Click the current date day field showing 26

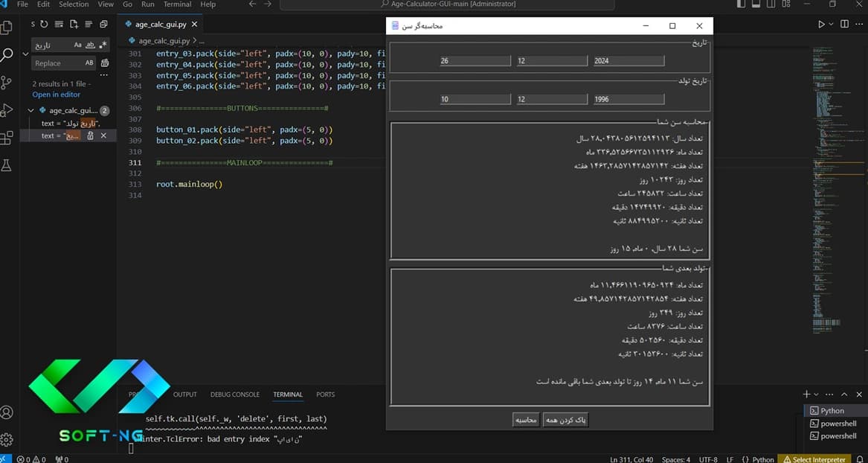point(475,61)
